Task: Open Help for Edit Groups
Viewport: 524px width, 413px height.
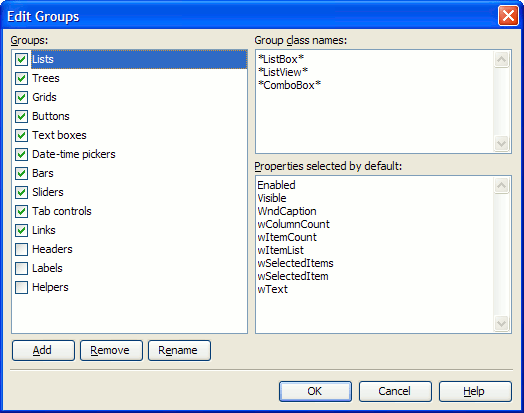Action: [x=475, y=391]
